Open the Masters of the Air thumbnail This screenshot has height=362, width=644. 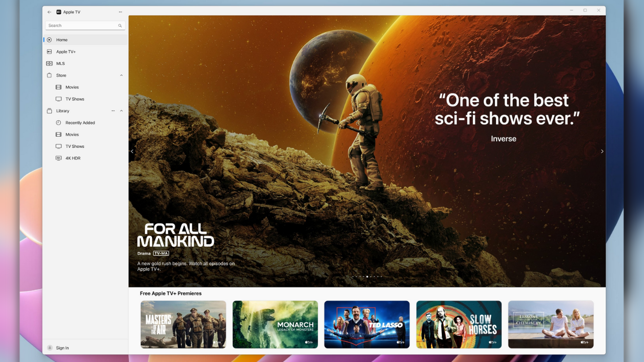[x=183, y=324]
